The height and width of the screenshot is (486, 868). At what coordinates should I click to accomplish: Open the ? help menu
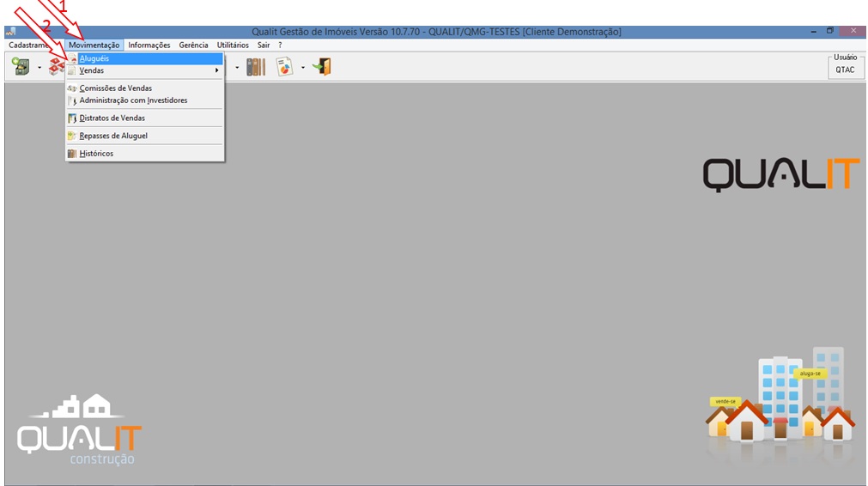click(x=280, y=45)
